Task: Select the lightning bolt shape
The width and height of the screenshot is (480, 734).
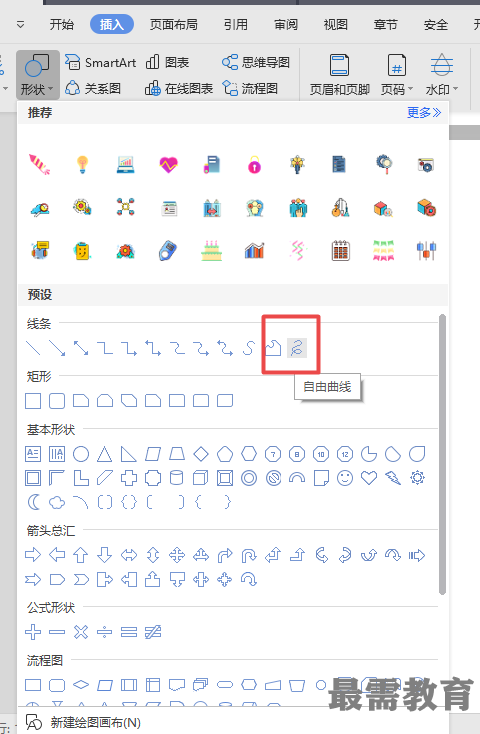Action: (393, 478)
